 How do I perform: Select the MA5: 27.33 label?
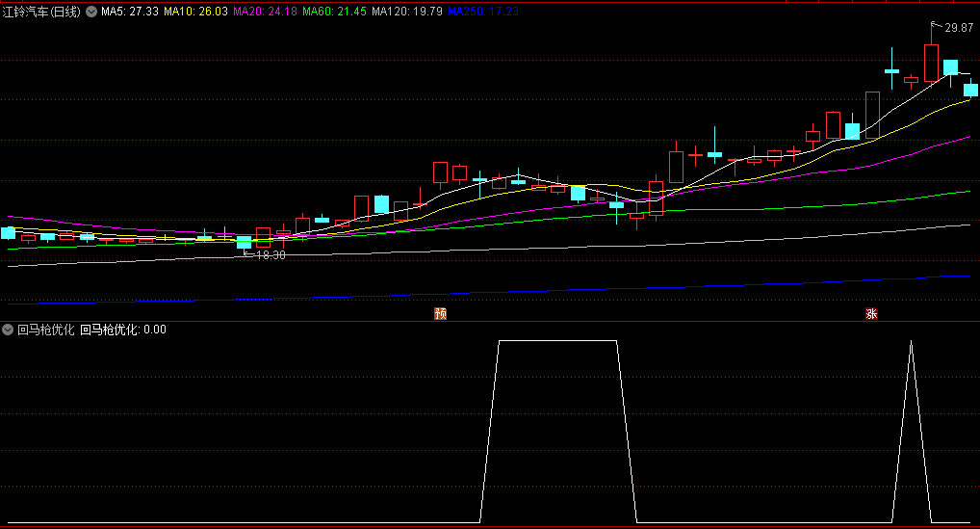coord(130,12)
